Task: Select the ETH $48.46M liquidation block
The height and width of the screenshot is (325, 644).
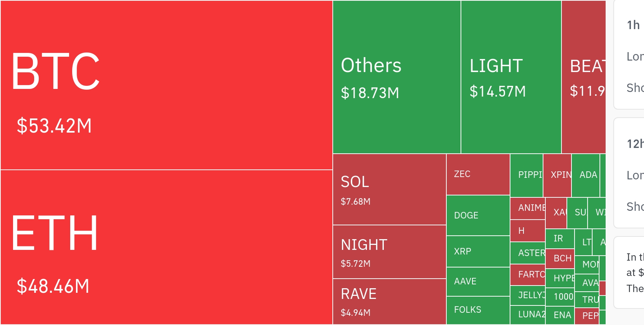Action: tap(166, 247)
